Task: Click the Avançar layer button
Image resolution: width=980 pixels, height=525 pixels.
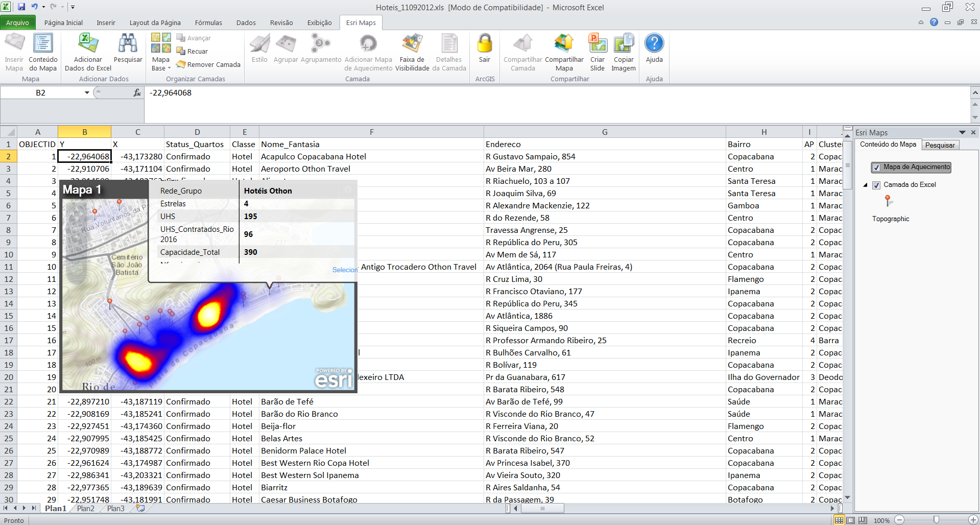Action: point(194,38)
